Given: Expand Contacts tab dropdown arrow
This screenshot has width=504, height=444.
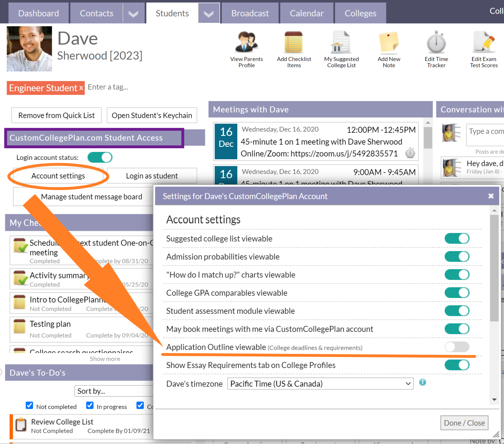Looking at the screenshot, I should pos(133,13).
